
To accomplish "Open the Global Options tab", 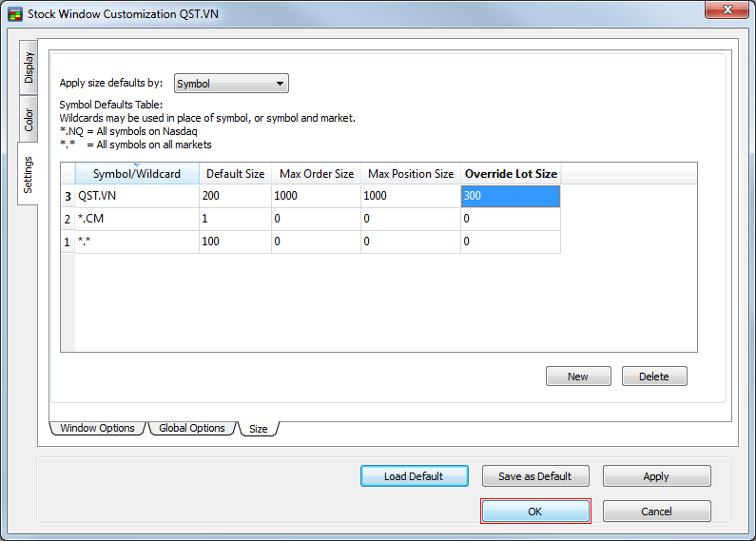I will 191,428.
